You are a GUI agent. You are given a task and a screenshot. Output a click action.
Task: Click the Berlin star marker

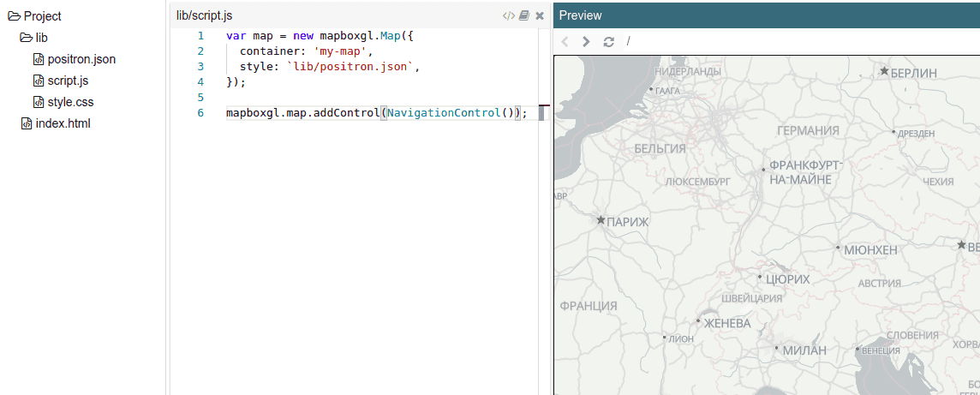click(884, 71)
